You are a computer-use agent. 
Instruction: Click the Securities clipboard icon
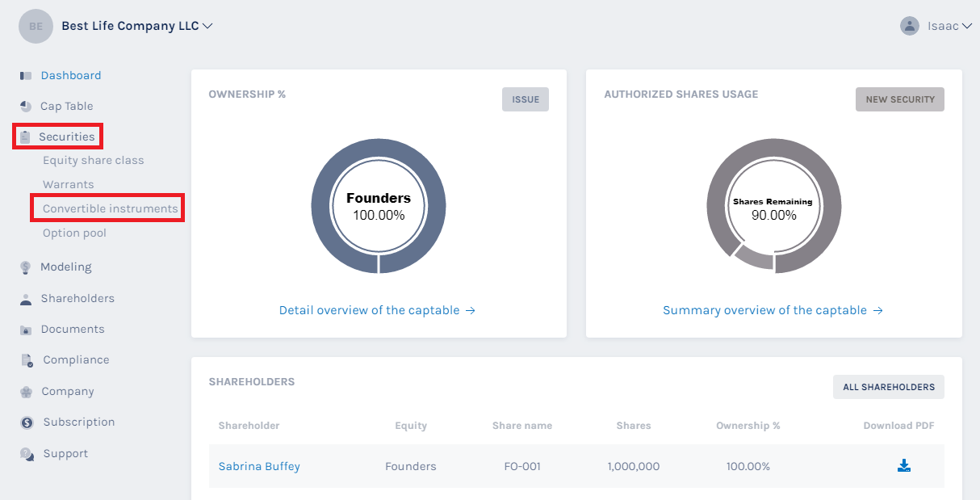(x=25, y=137)
